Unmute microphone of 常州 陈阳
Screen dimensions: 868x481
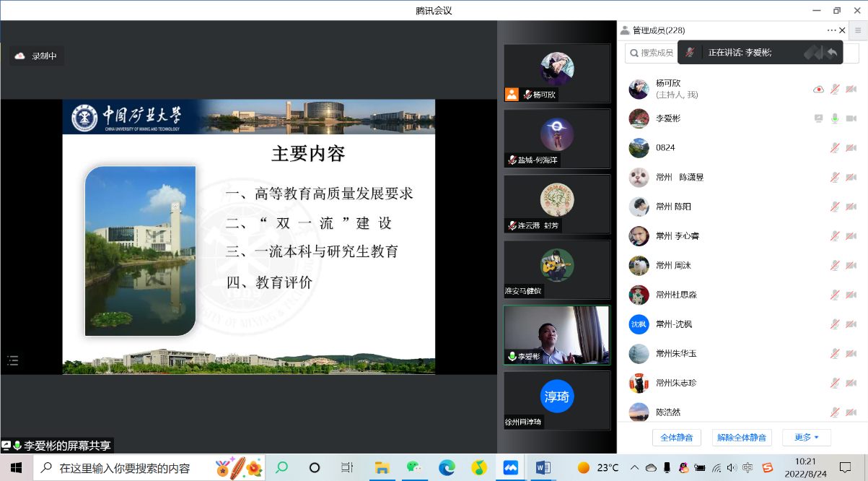coord(835,207)
